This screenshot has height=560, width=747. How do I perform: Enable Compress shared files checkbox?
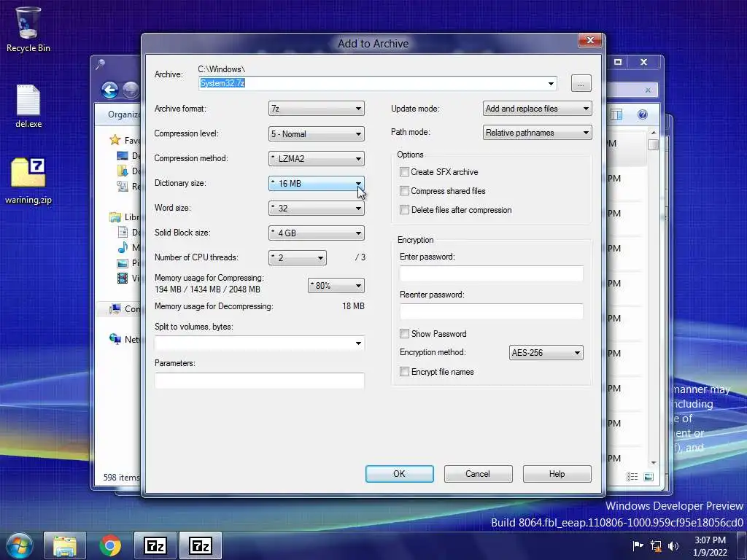[x=404, y=191]
